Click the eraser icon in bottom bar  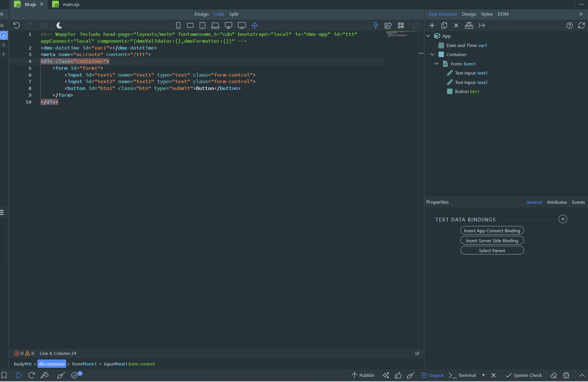(x=554, y=375)
